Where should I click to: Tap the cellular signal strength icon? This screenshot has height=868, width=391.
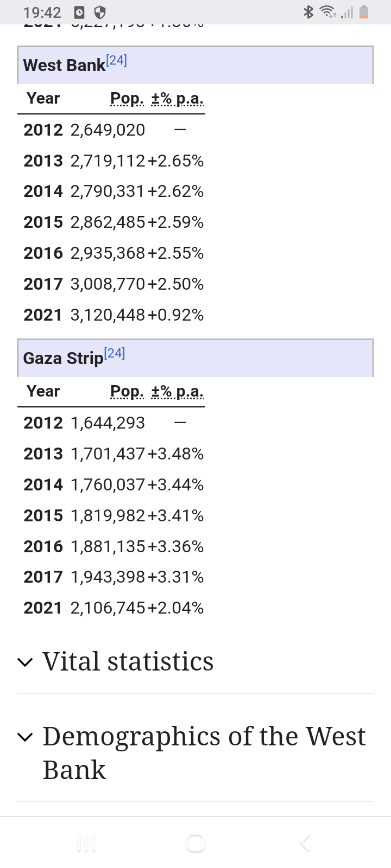click(x=347, y=12)
